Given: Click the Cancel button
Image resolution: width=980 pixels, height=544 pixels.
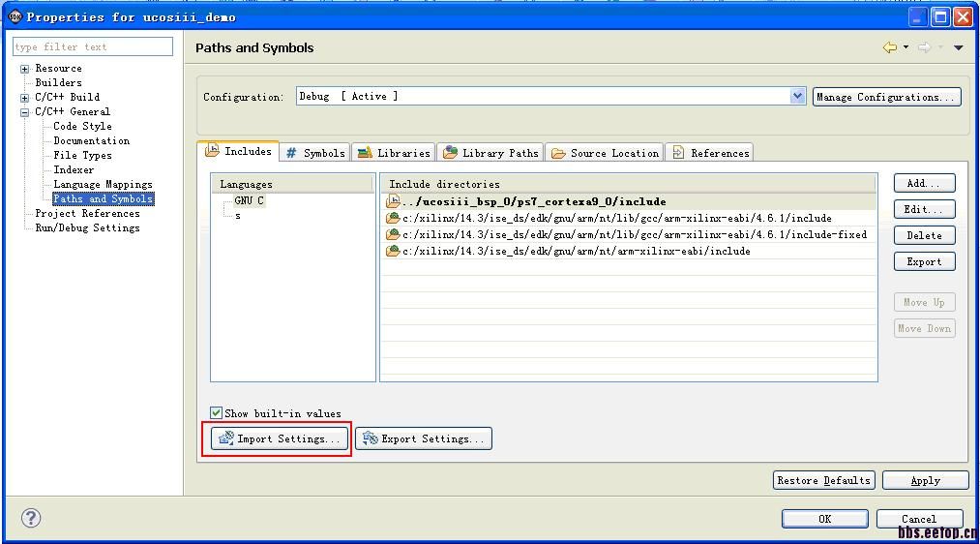Looking at the screenshot, I should point(919,519).
